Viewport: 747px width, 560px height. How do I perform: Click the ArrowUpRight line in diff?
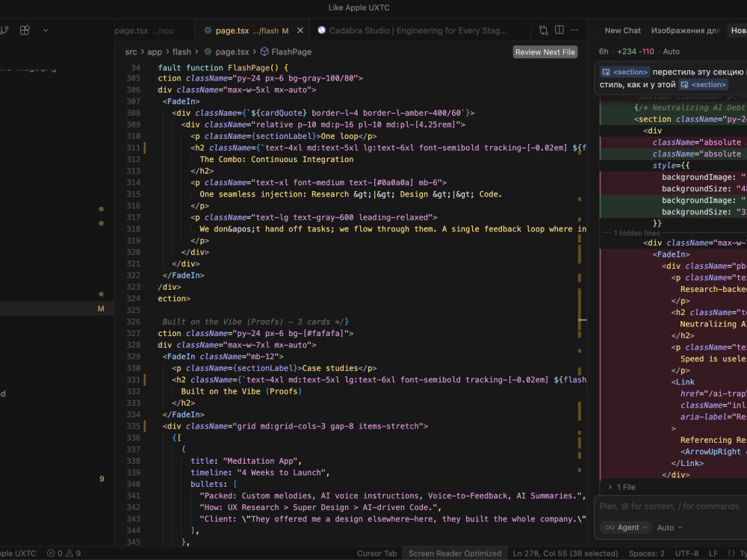coord(712,452)
